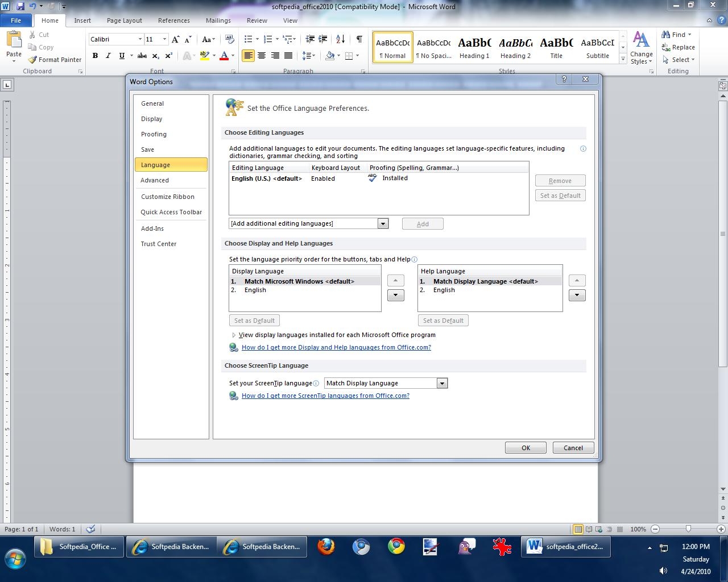Click the Center alignment icon
The image size is (728, 582).
tap(262, 56)
